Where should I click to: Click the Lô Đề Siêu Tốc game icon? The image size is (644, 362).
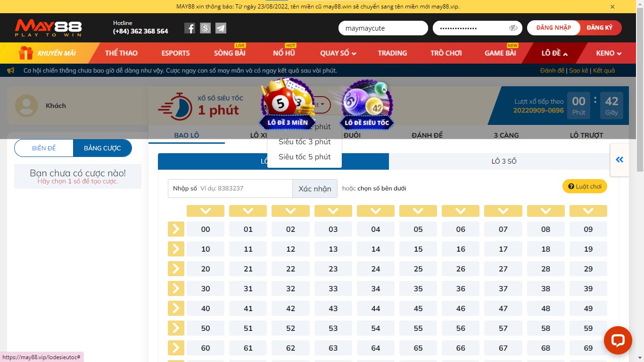click(x=367, y=105)
